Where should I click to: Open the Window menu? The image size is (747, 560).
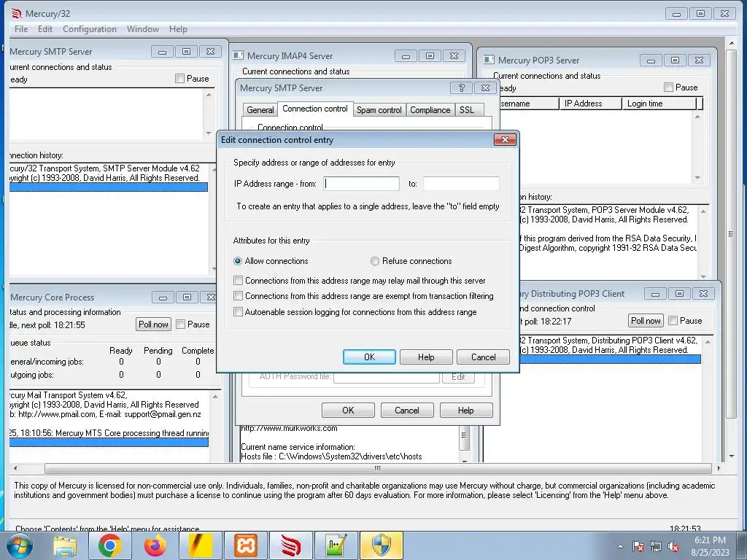pyautogui.click(x=143, y=29)
